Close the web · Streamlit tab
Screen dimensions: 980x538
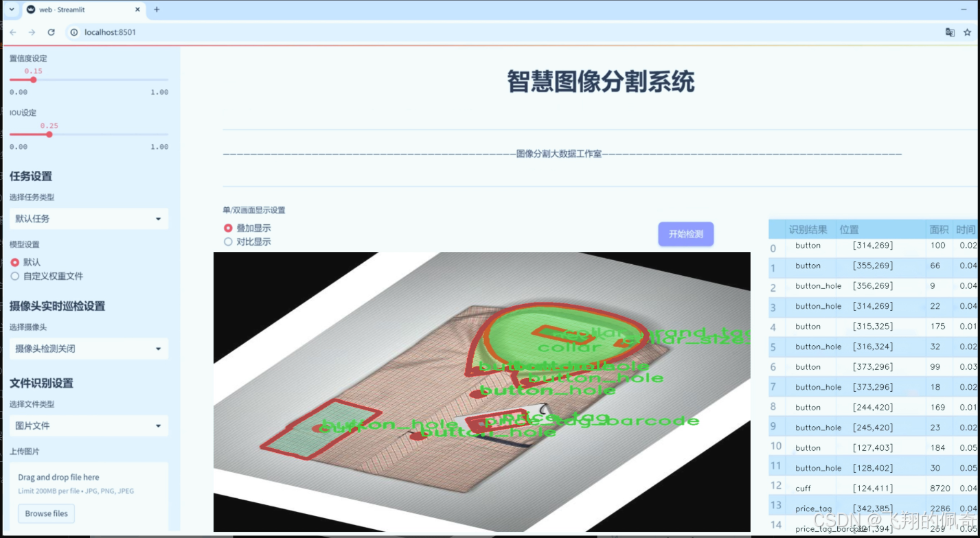tap(137, 10)
